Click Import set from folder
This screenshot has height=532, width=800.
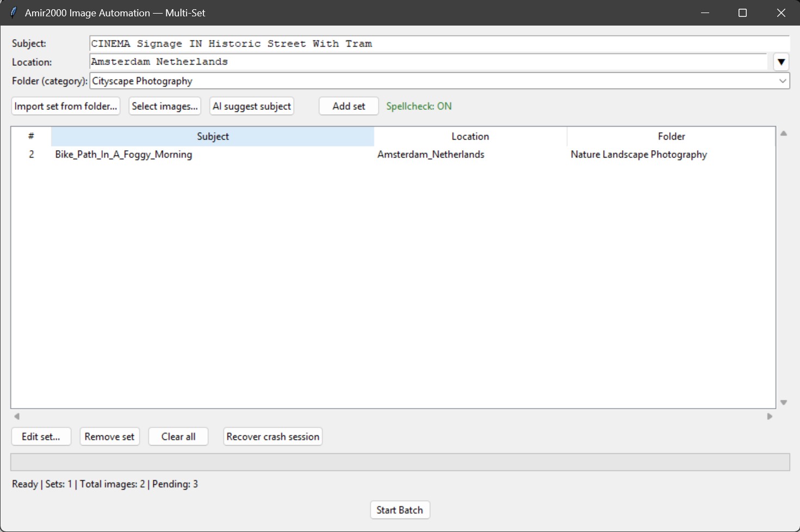pyautogui.click(x=65, y=106)
